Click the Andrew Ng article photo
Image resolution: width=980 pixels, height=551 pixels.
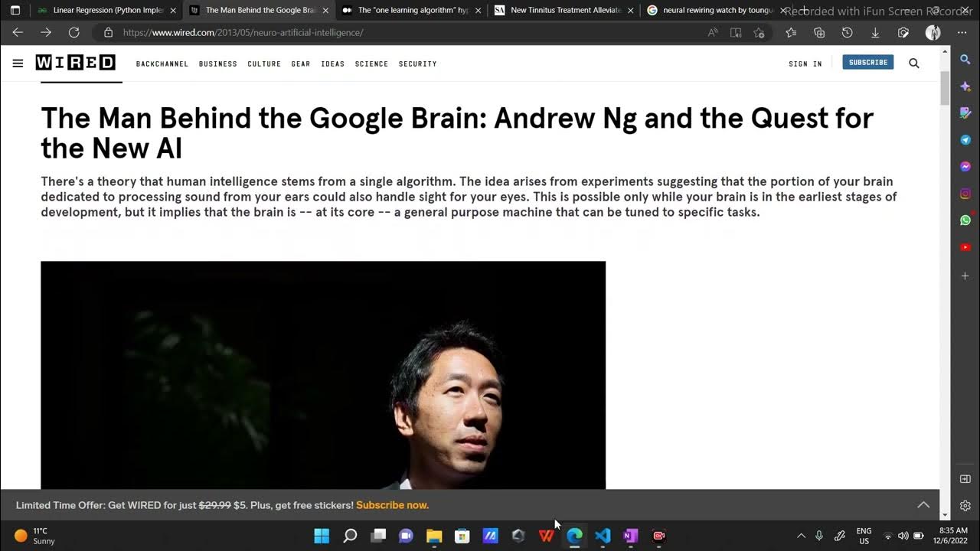(323, 375)
